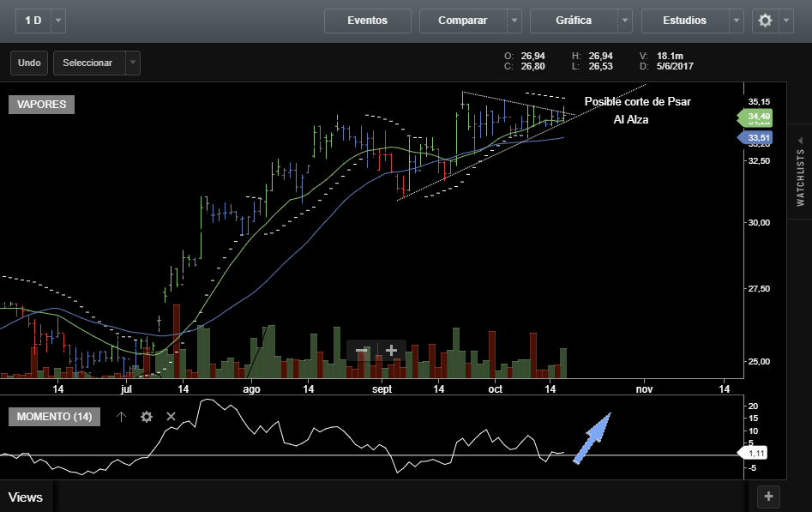This screenshot has height=512, width=812.
Task: Move Momento study up with arrow
Action: [x=121, y=417]
